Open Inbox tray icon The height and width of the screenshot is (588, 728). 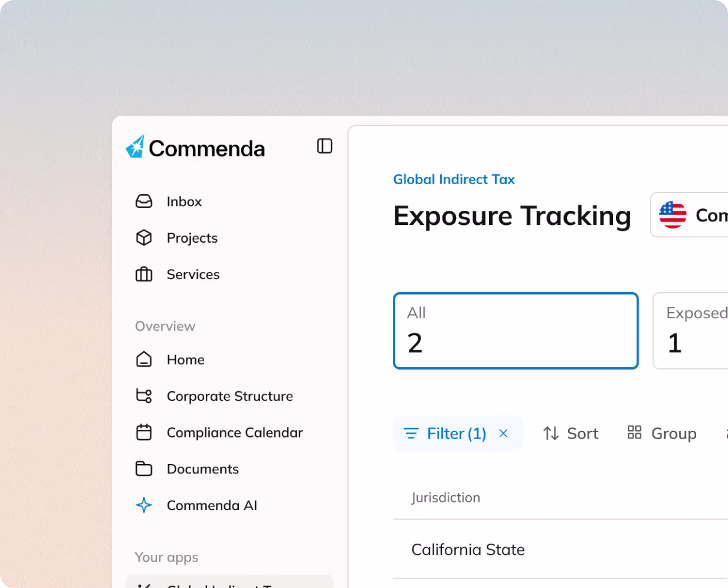tap(144, 201)
